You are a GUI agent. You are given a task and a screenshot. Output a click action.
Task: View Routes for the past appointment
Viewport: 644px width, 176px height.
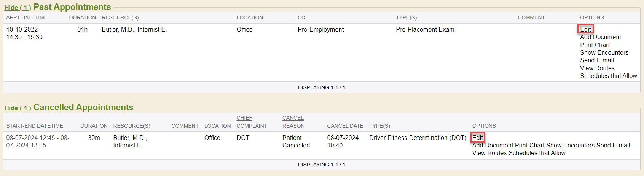597,68
